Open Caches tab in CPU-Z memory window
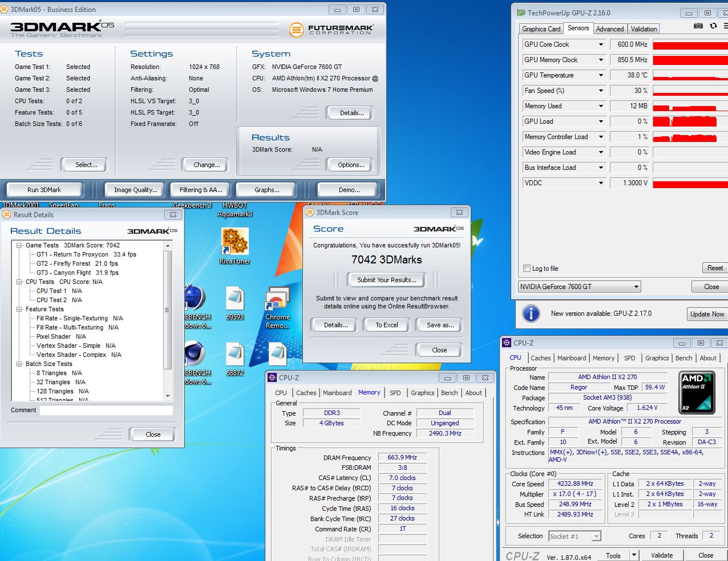The width and height of the screenshot is (728, 561). pos(306,393)
